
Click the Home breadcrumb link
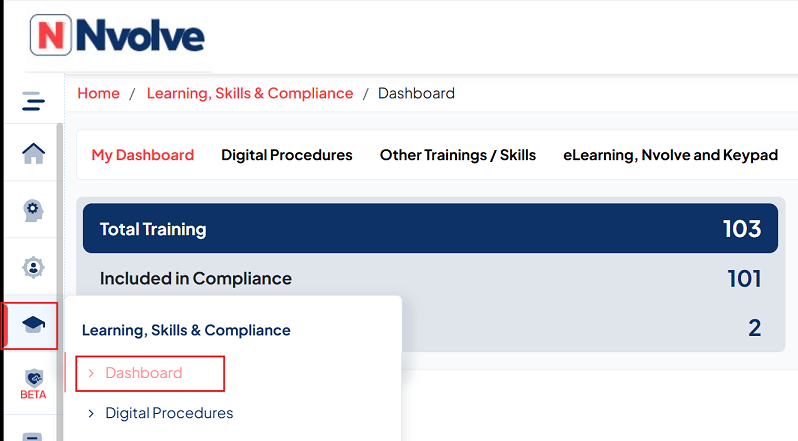(98, 93)
